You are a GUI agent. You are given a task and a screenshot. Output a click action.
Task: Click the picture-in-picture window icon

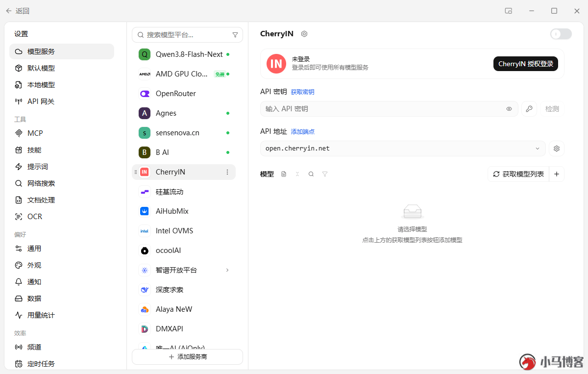tap(509, 11)
